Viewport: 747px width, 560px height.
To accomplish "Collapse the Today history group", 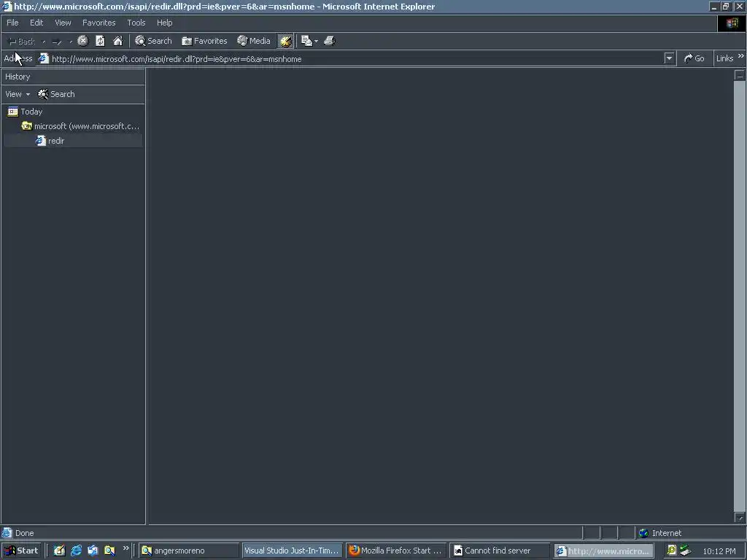I will pyautogui.click(x=26, y=112).
